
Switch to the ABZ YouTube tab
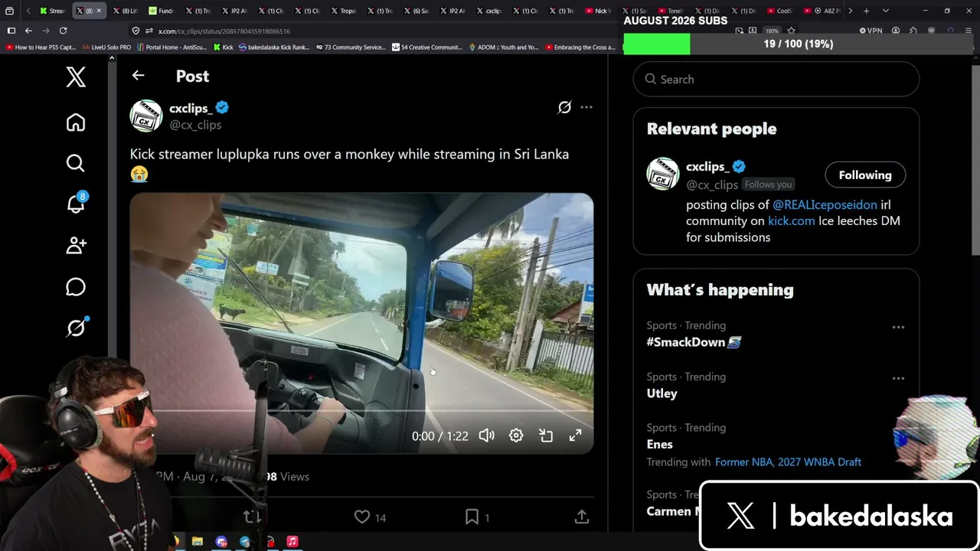tap(822, 11)
